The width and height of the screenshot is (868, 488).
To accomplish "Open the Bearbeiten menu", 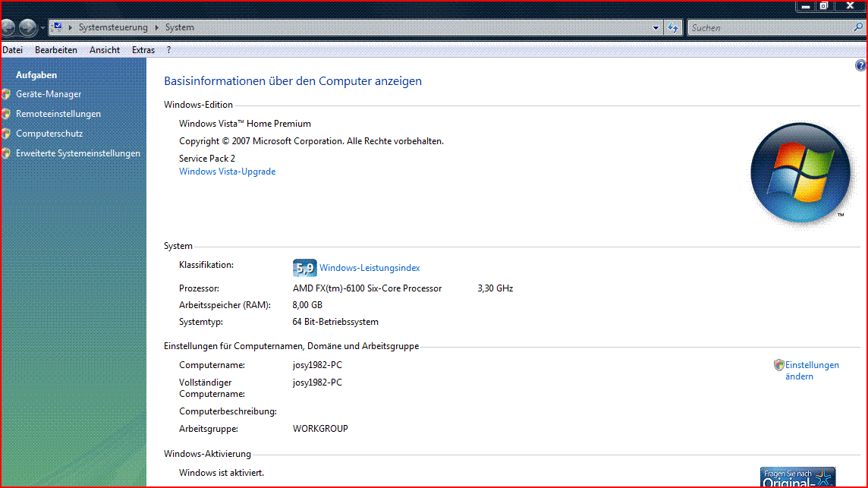I will (x=56, y=50).
